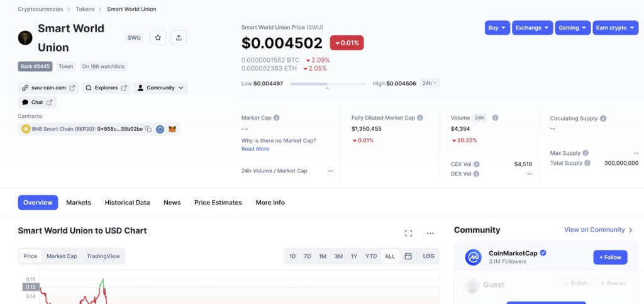644x304 pixels.
Task: Select TradingView chart view
Action: tap(103, 256)
